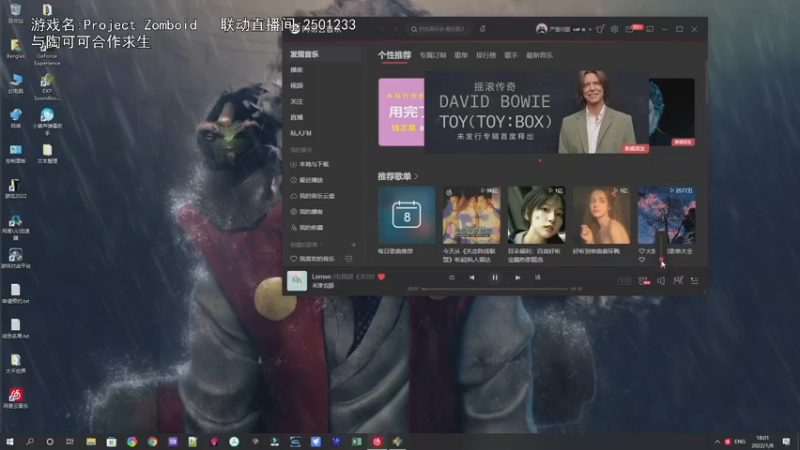
Task: Expand the 推荐歌单 section arrow
Action: coord(416,177)
